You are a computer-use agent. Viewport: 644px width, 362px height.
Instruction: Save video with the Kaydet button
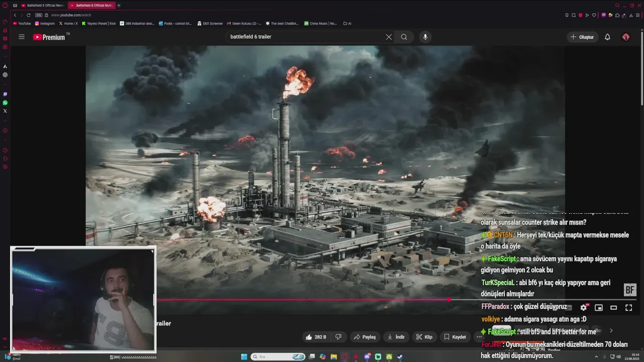coord(455,337)
